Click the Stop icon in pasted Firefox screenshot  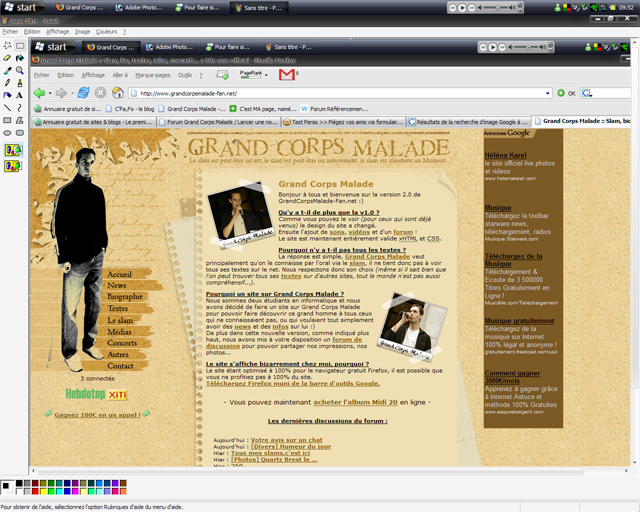(100, 93)
